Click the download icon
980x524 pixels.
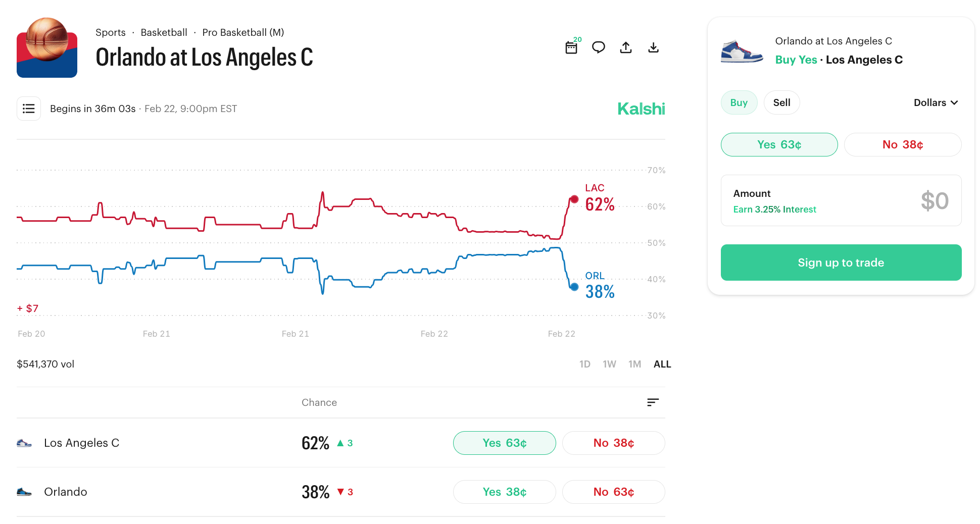(653, 47)
